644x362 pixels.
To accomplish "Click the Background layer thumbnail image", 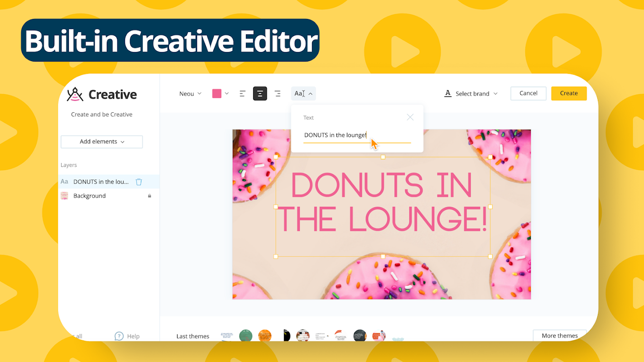I will [64, 196].
